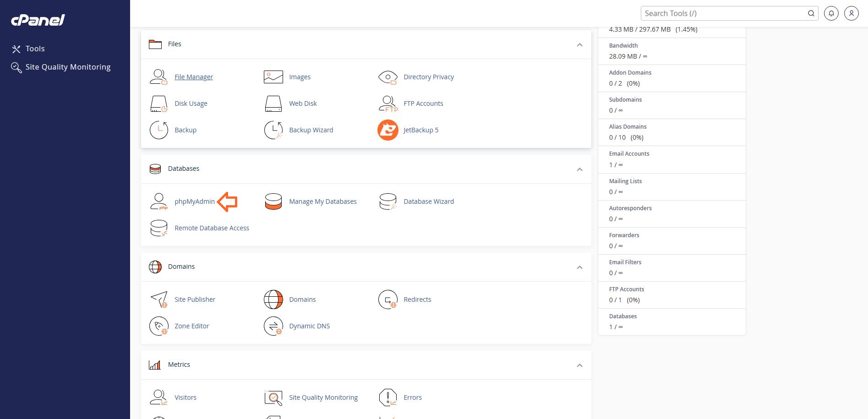Screen dimensions: 868x419
Task: Collapse the Metrics section chevron
Action: click(x=579, y=365)
